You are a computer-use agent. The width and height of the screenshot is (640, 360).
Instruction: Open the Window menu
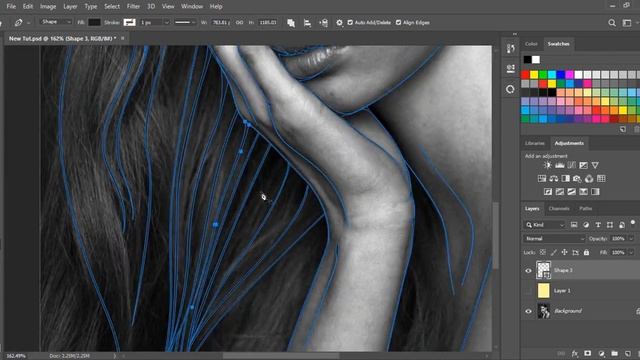point(192,7)
